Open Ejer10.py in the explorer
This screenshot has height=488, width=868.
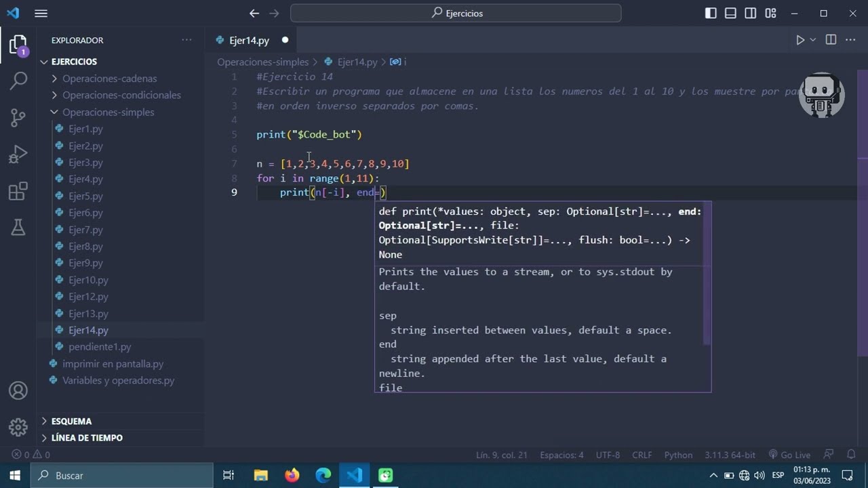tap(88, 280)
